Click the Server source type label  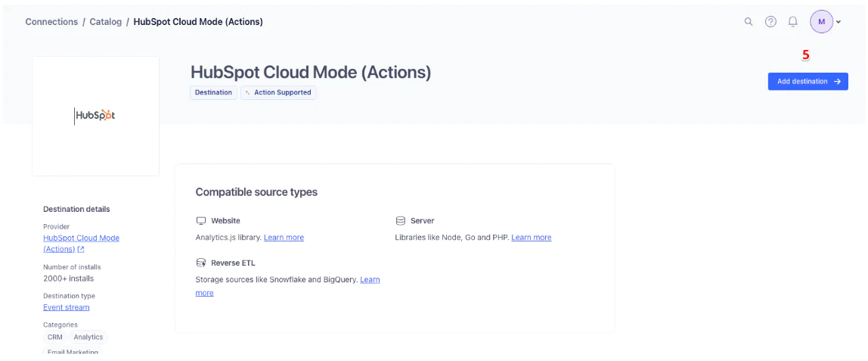(x=423, y=220)
